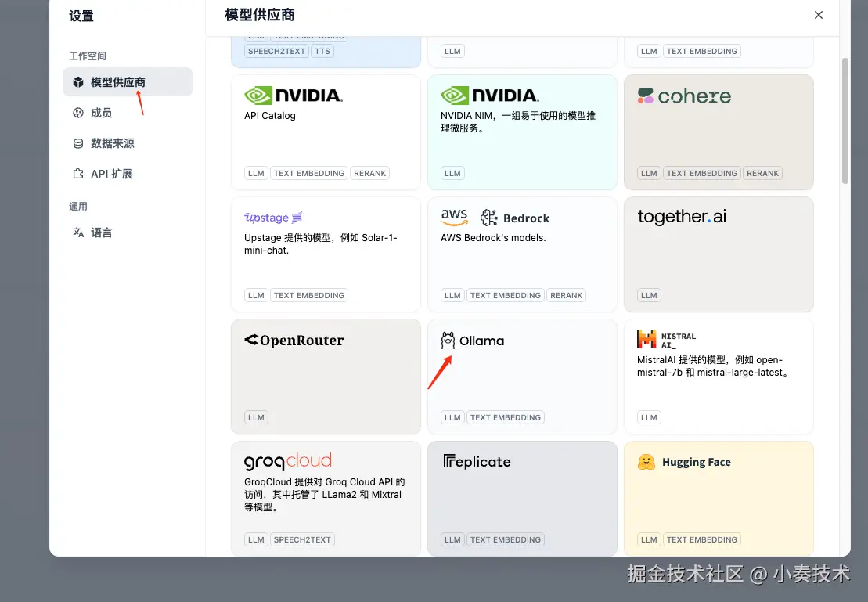The width and height of the screenshot is (868, 602).
Task: Select the Upstage Solar-1-mini-chat description
Action: tap(321, 244)
